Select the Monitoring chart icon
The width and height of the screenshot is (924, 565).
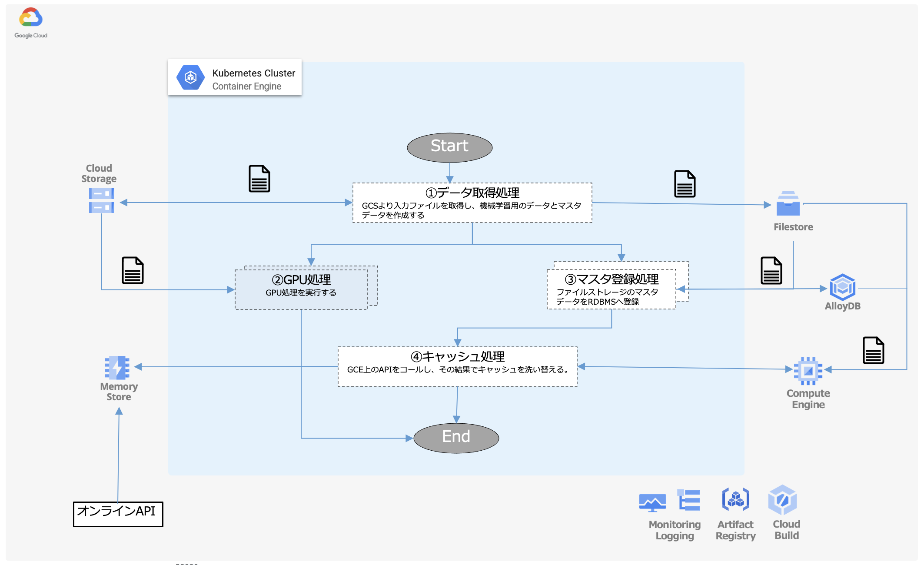click(652, 503)
